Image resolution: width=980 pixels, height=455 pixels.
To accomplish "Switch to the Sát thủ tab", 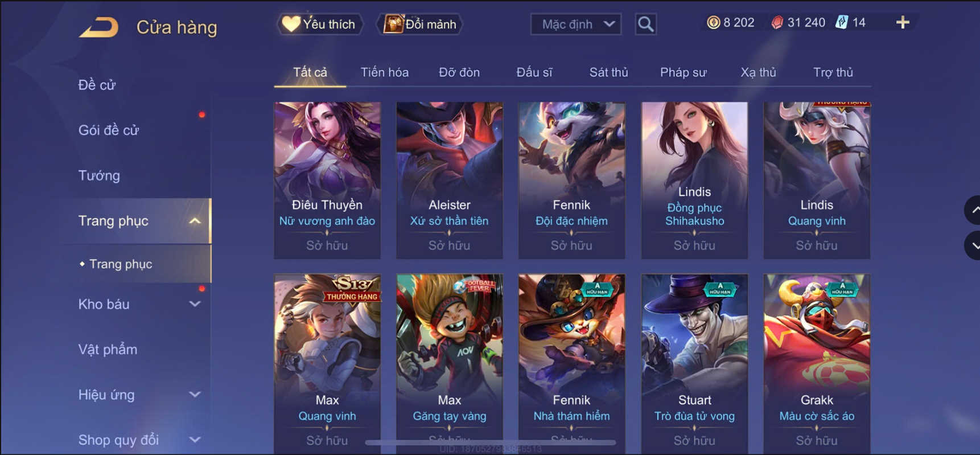I will point(608,72).
